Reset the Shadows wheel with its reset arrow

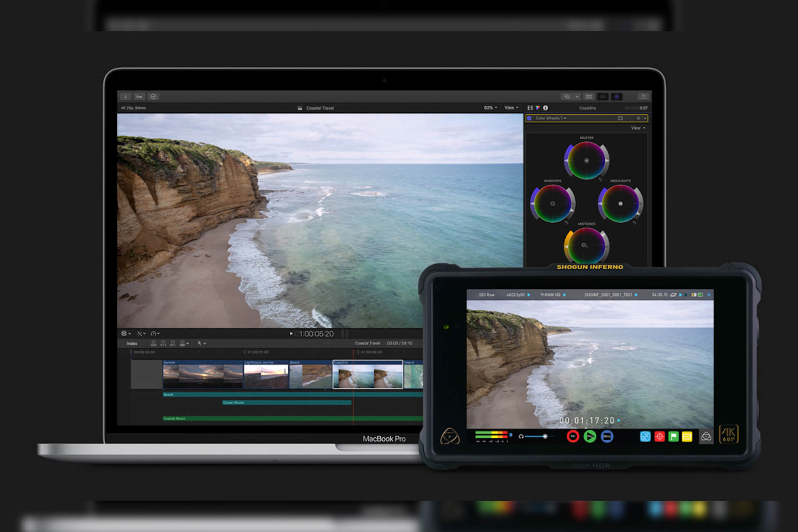click(x=566, y=223)
